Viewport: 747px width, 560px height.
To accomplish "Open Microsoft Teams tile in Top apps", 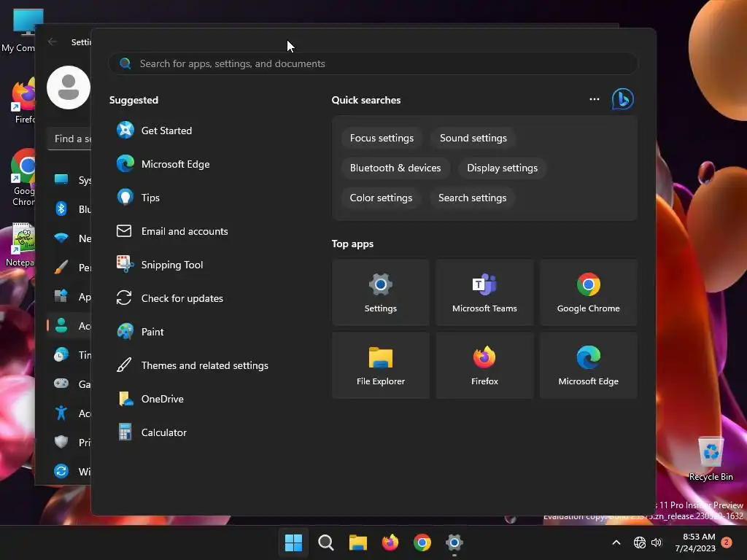I will point(484,292).
